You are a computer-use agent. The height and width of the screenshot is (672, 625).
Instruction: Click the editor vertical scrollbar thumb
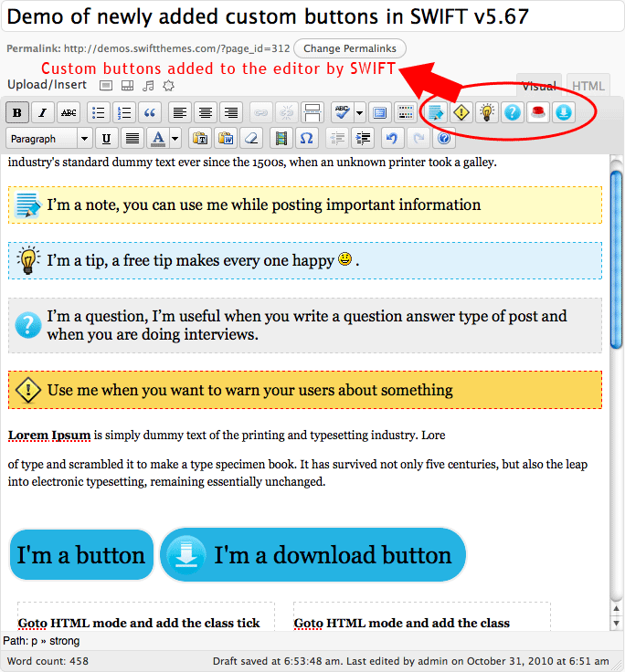point(617,259)
